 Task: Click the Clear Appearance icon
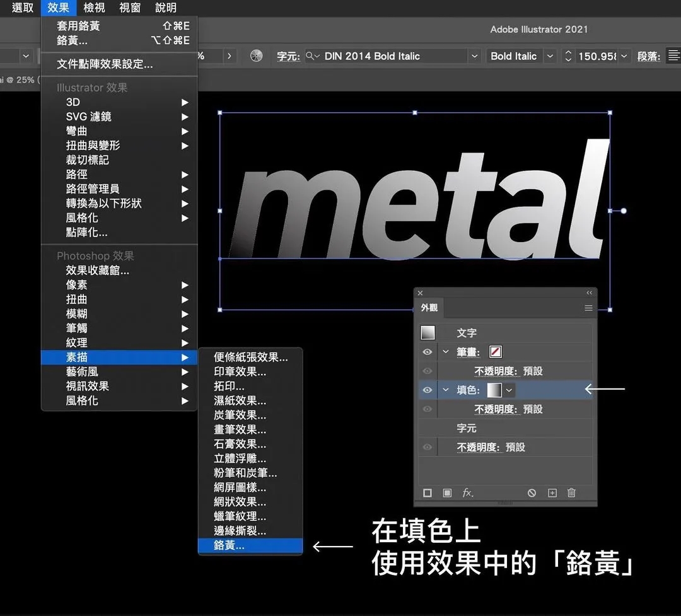point(532,492)
